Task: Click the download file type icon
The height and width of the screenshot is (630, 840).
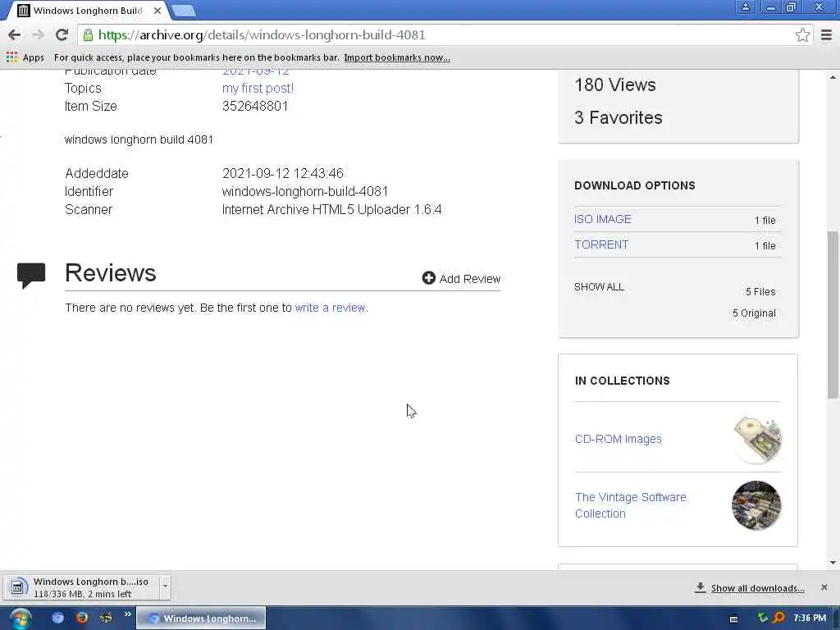Action: 17,587
